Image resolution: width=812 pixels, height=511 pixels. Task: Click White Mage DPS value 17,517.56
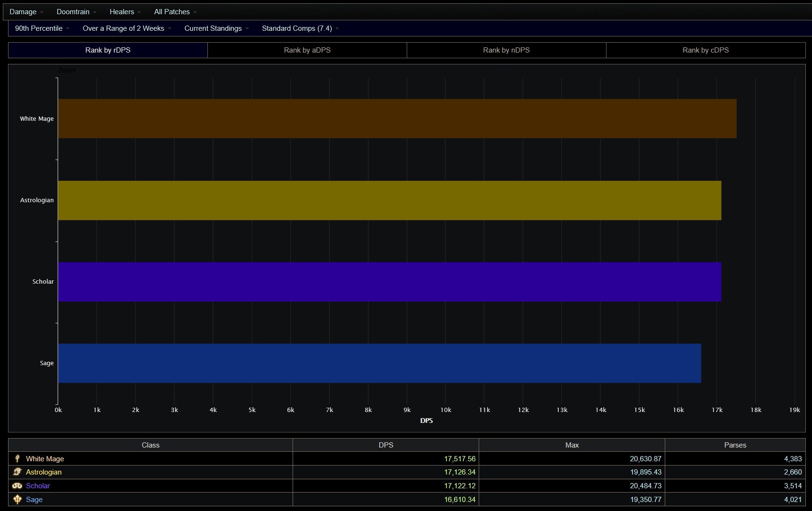[x=460, y=458]
